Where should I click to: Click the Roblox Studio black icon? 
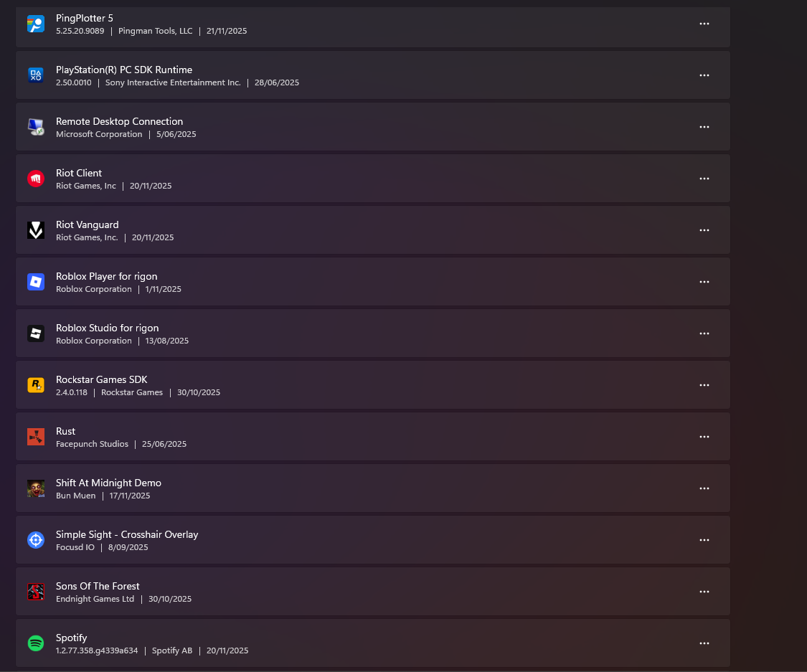pos(36,333)
